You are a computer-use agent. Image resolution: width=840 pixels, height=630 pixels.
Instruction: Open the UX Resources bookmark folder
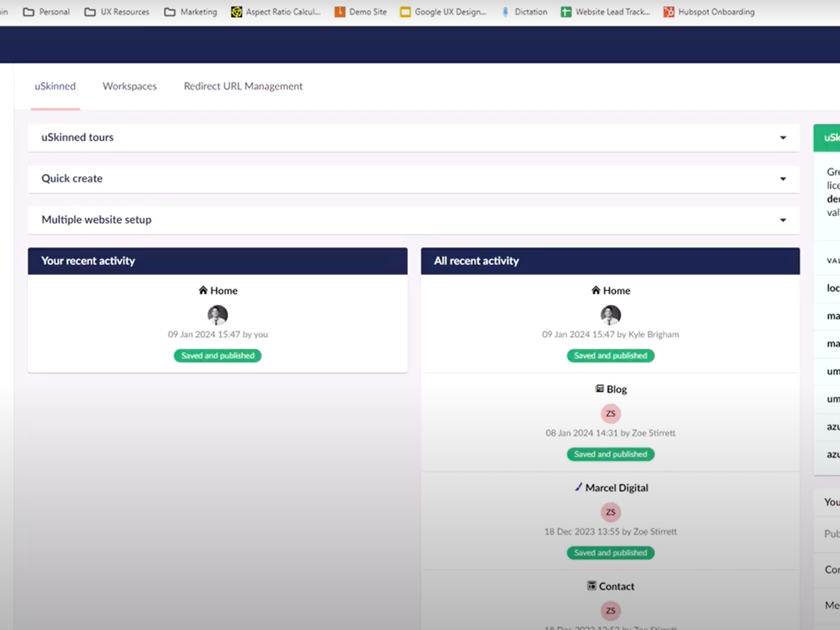117,12
